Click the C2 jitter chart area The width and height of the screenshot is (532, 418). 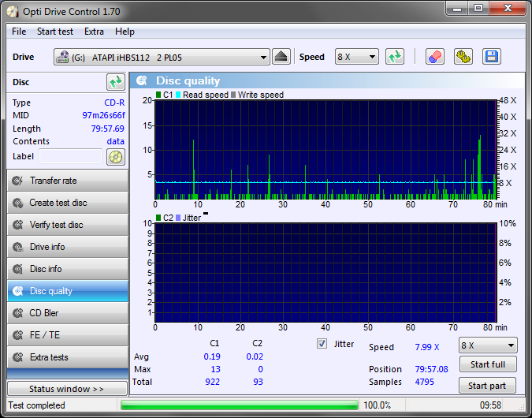(x=326, y=273)
